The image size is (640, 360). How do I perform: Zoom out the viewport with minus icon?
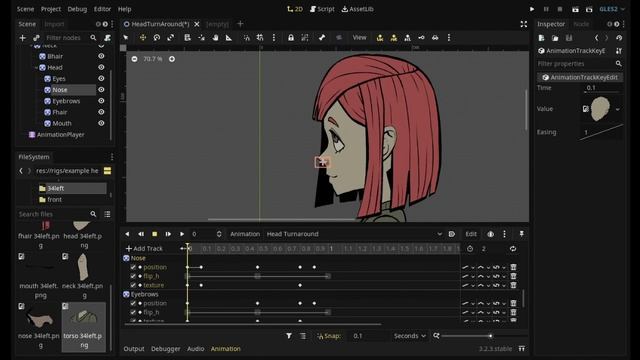tap(134, 59)
